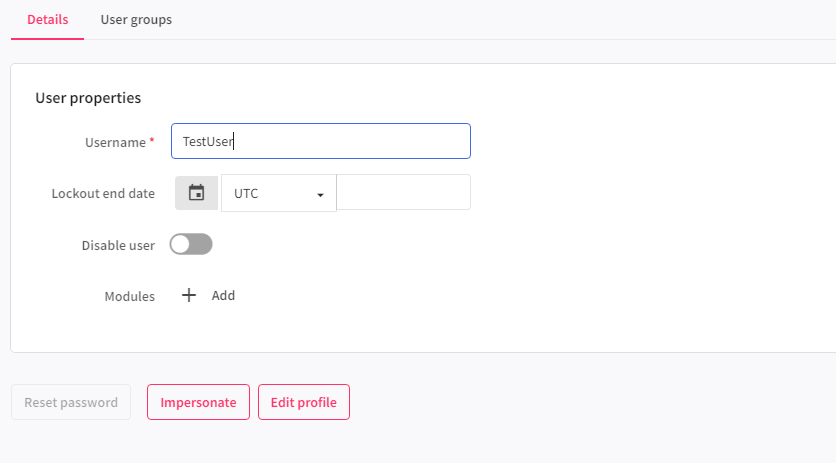836x463 pixels.
Task: Toggle the Disable user switch
Action: (x=191, y=244)
